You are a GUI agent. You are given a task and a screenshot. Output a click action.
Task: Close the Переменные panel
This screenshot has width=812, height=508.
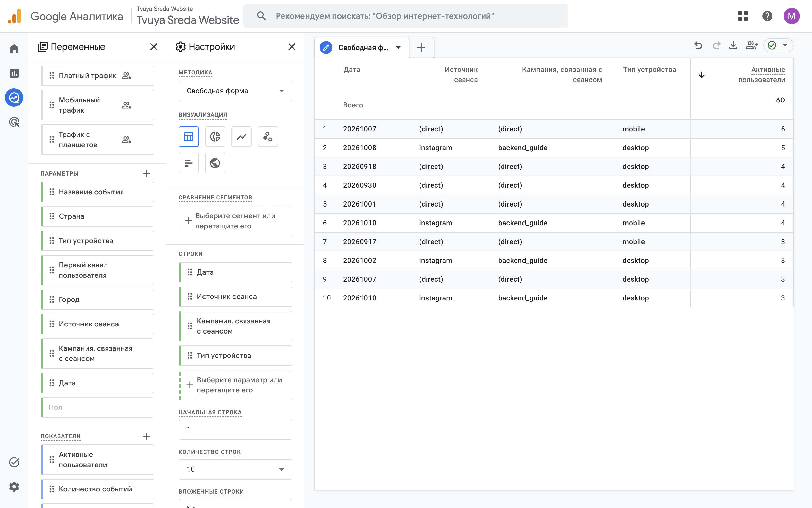pyautogui.click(x=154, y=47)
